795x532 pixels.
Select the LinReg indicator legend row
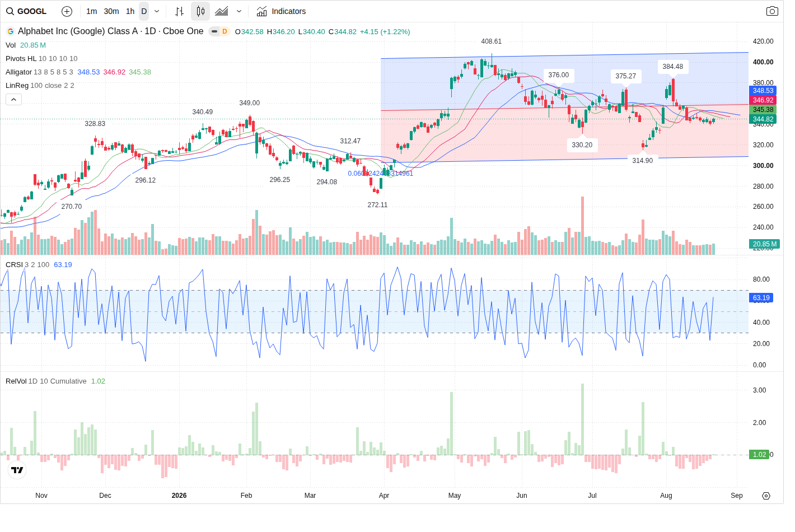[x=40, y=86]
